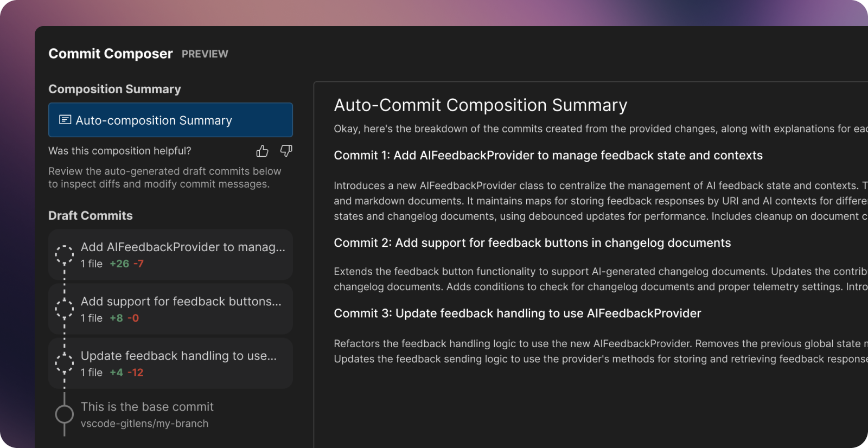The width and height of the screenshot is (868, 448).
Task: Click dashed circle node for Add AIFeedbackProvider commit
Action: click(65, 254)
